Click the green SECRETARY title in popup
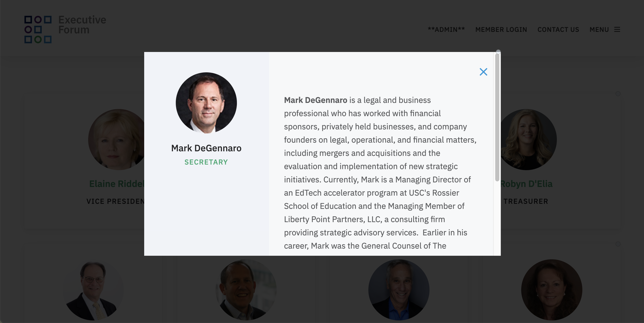 (x=206, y=162)
